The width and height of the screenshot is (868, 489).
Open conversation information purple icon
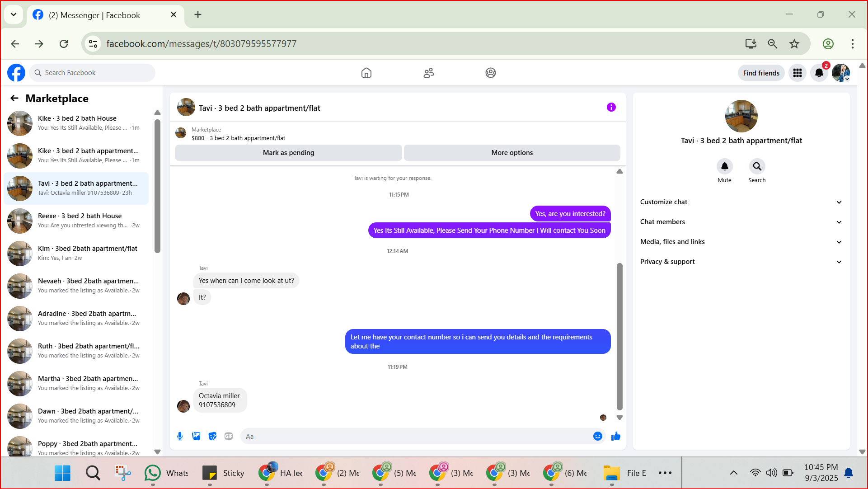click(x=611, y=107)
